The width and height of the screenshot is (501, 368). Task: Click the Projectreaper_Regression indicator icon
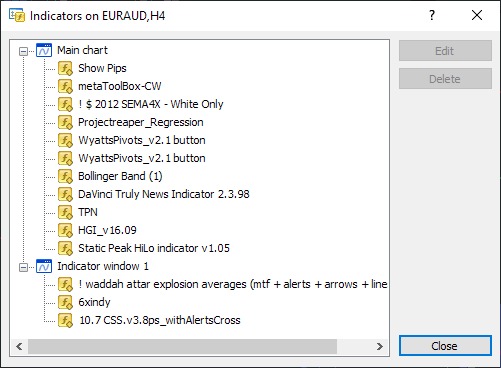(x=65, y=122)
